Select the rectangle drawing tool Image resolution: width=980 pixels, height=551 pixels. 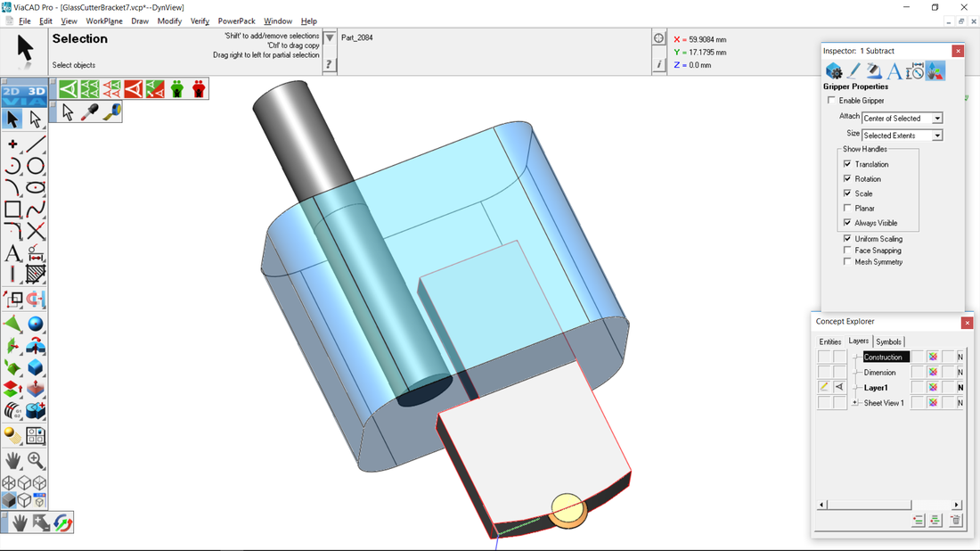pos(12,210)
